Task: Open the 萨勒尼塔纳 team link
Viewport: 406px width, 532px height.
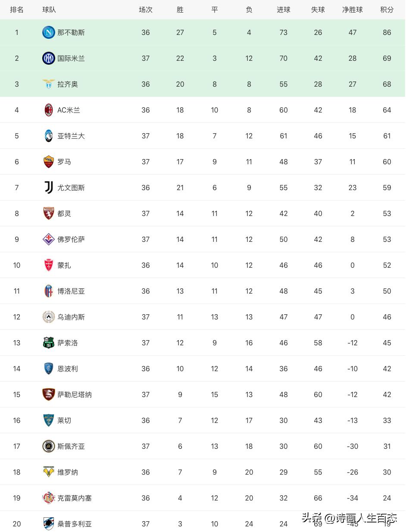Action: click(x=75, y=394)
